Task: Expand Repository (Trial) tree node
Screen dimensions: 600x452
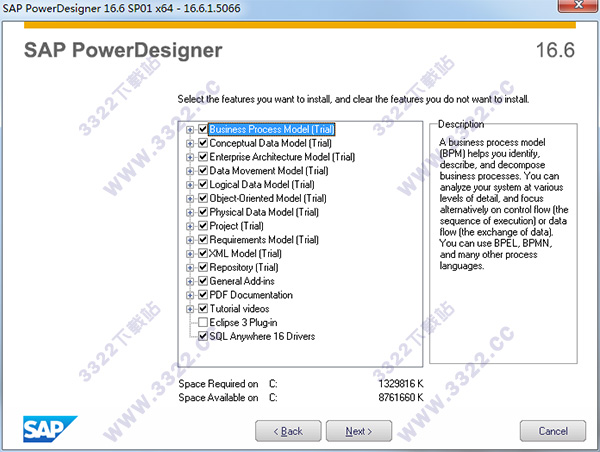Action: tap(190, 268)
